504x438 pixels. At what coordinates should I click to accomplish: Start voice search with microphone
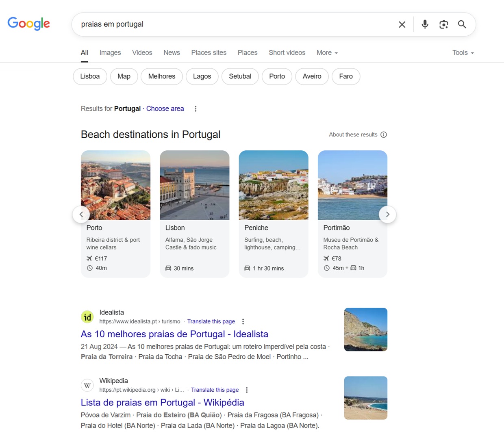(x=425, y=24)
